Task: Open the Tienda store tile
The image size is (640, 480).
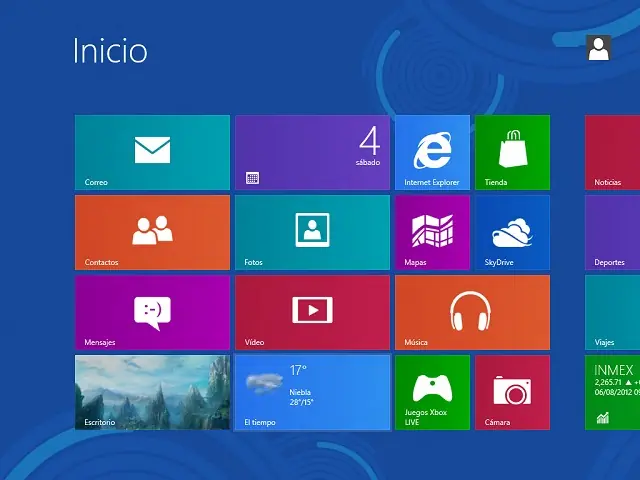Action: coord(512,152)
